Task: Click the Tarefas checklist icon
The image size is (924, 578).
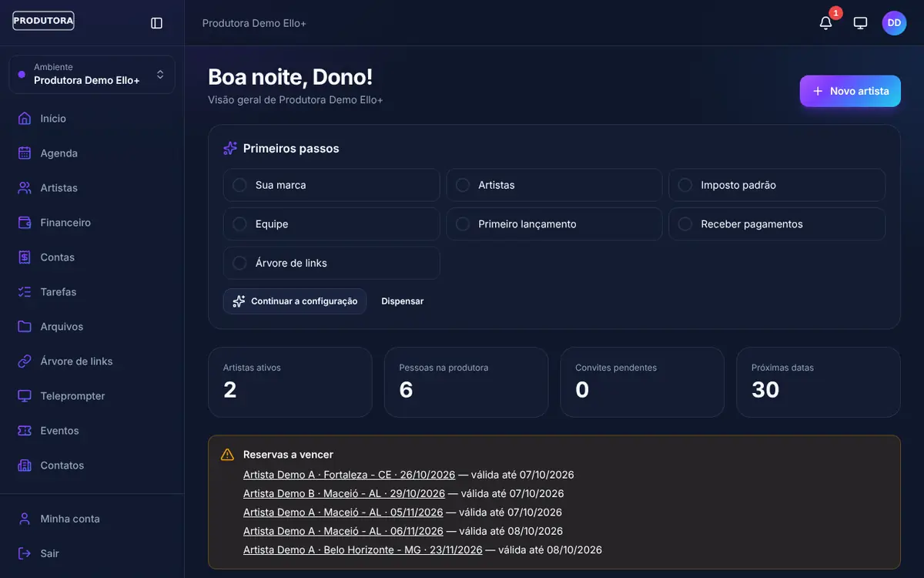Action: click(x=25, y=292)
